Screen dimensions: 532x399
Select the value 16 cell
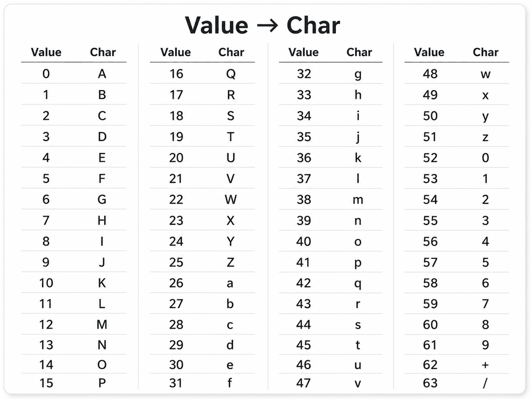point(176,74)
